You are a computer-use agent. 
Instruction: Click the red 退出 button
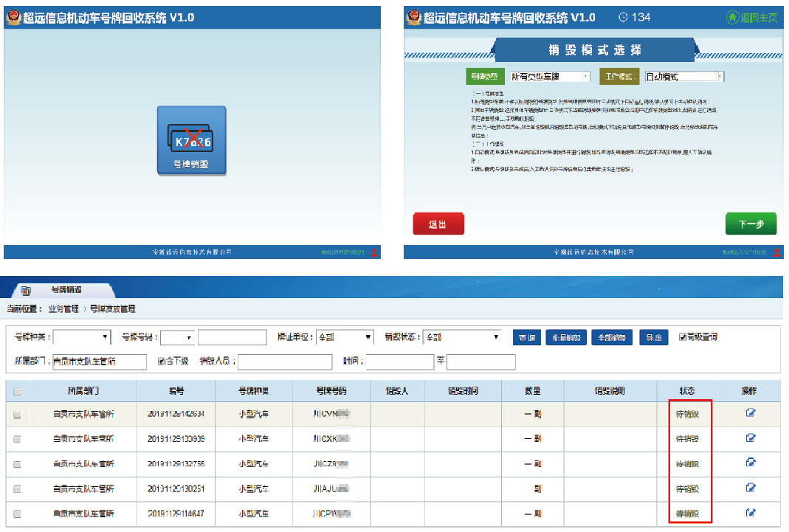(438, 224)
